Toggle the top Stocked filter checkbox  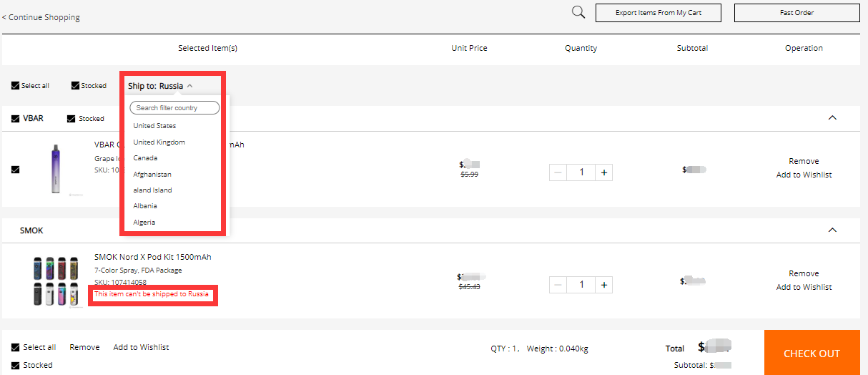(75, 86)
